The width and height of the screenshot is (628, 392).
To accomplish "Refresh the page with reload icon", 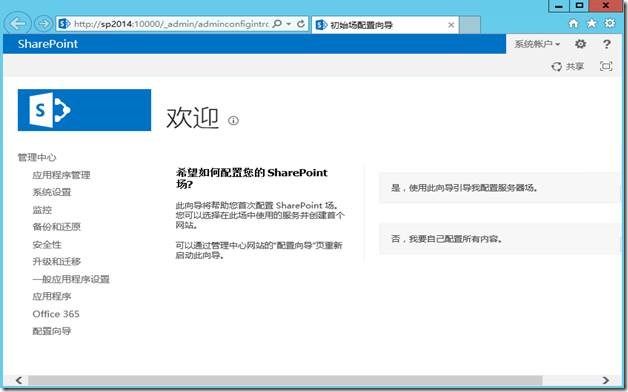I will click(x=301, y=24).
